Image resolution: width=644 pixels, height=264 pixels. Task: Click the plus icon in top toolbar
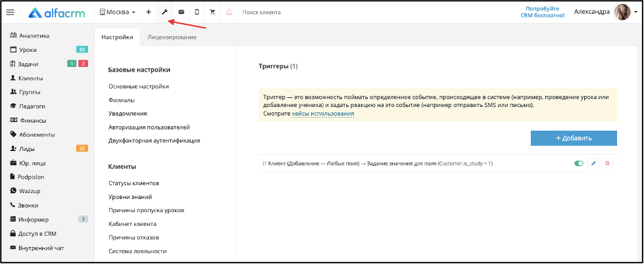148,12
